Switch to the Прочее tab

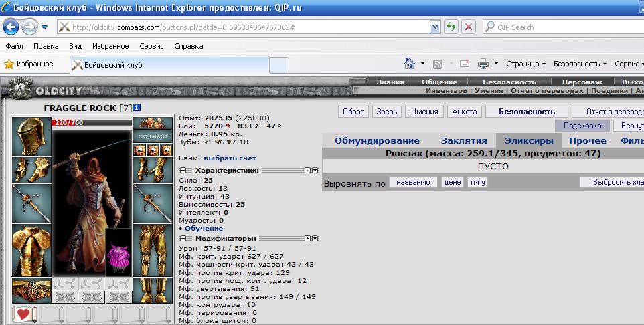(x=588, y=140)
